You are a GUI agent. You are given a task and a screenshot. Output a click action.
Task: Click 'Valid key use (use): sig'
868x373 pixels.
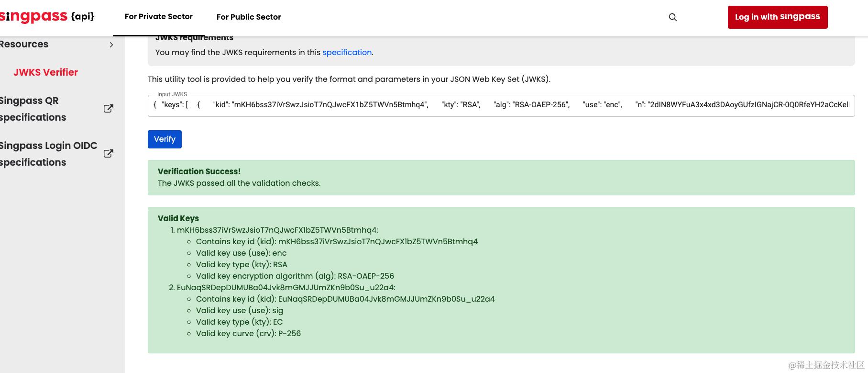tap(240, 310)
